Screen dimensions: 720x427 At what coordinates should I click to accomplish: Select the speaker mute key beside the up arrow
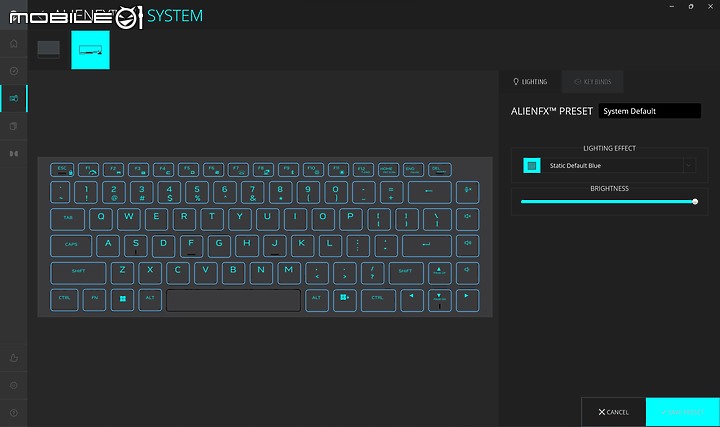pyautogui.click(x=468, y=273)
